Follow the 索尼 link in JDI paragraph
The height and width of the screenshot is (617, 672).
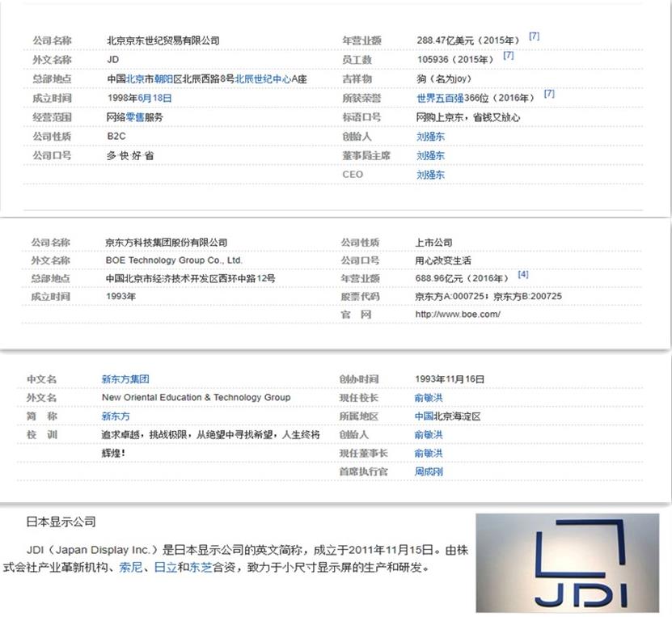(x=131, y=568)
